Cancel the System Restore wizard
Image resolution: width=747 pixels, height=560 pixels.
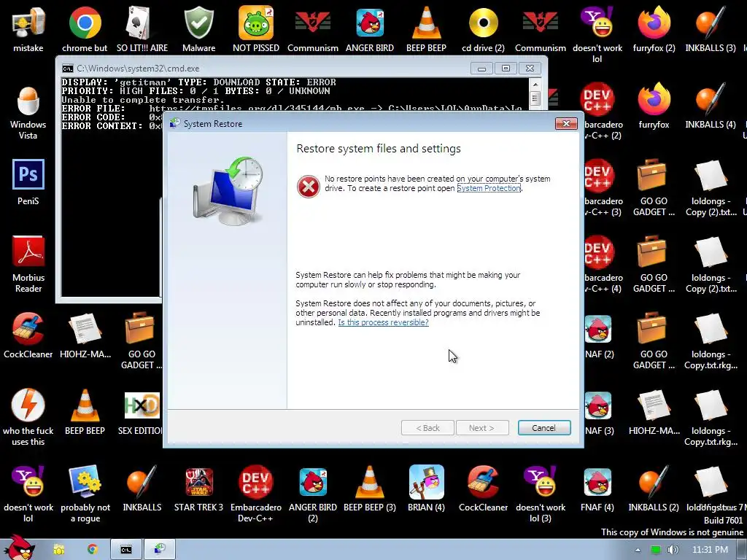(x=544, y=427)
